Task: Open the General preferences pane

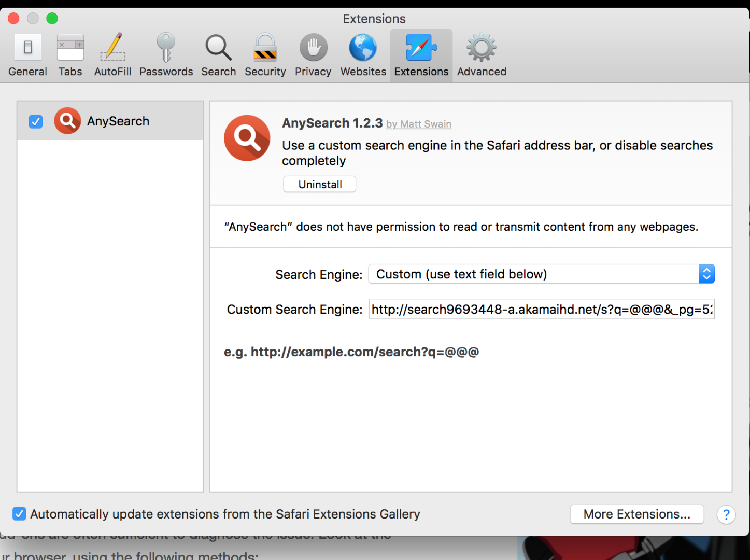Action: (28, 55)
